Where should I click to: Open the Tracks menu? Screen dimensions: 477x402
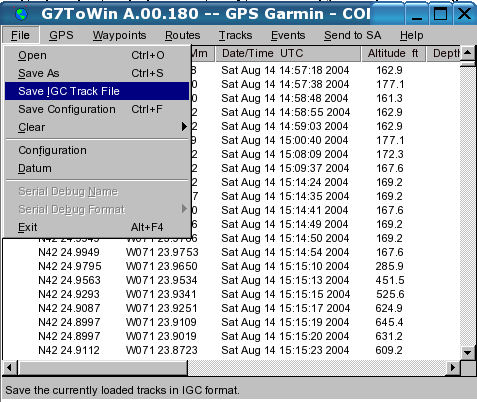236,35
